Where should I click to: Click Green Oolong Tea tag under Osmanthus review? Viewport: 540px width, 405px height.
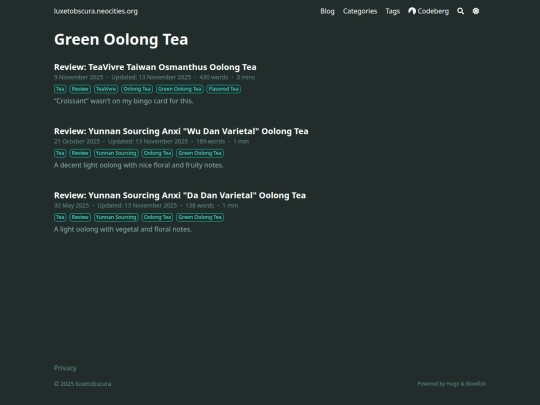(x=179, y=89)
